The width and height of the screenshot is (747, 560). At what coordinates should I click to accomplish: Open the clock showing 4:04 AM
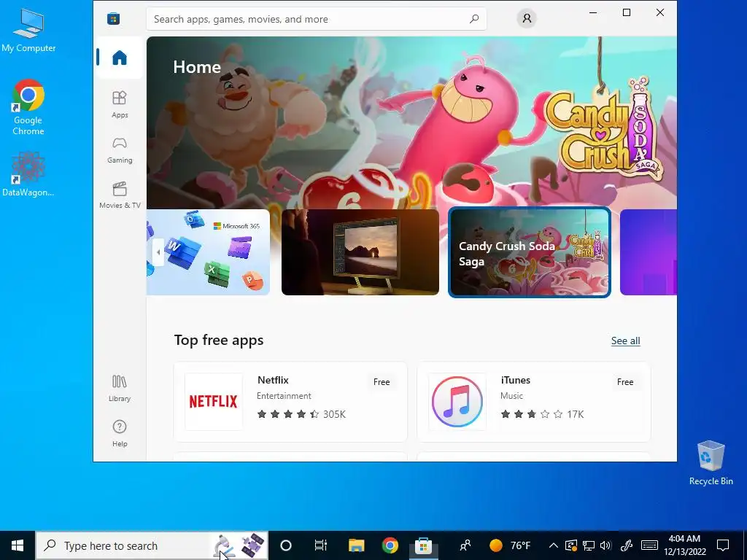[x=684, y=545]
